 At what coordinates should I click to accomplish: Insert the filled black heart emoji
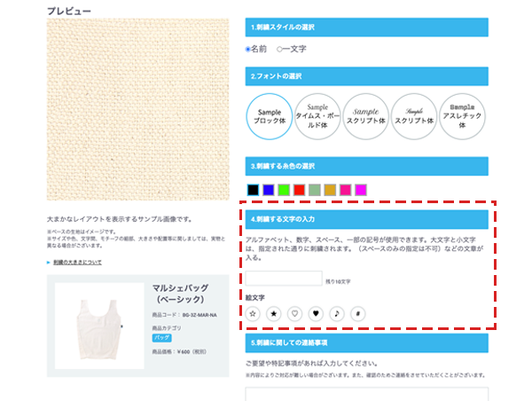316,313
